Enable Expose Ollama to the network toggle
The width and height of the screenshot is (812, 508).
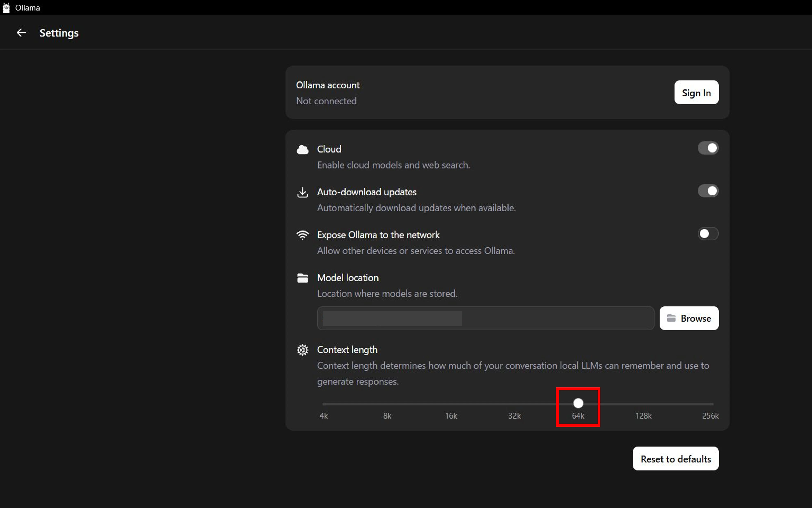point(708,234)
